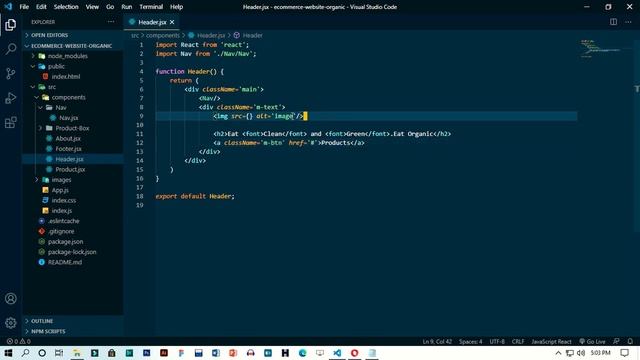Image resolution: width=640 pixels, height=360 pixels.
Task: Click Microsoft Edge taskbar icon
Action: [302, 353]
